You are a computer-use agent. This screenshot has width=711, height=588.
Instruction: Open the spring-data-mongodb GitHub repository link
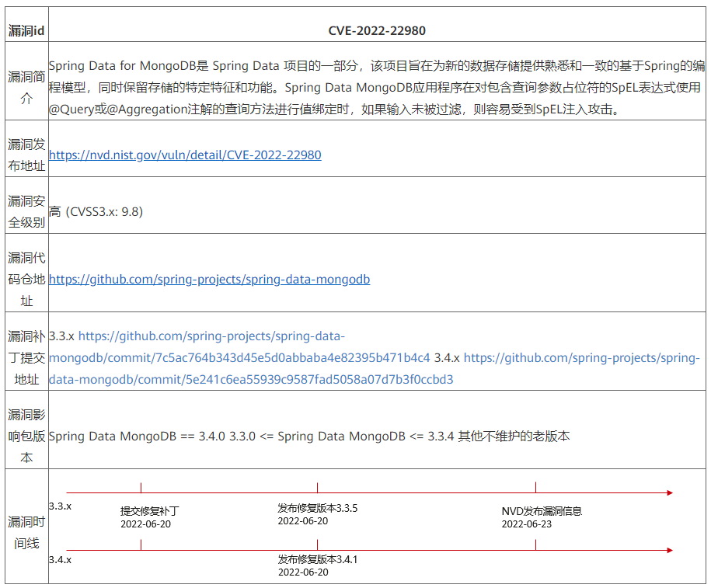tap(209, 280)
